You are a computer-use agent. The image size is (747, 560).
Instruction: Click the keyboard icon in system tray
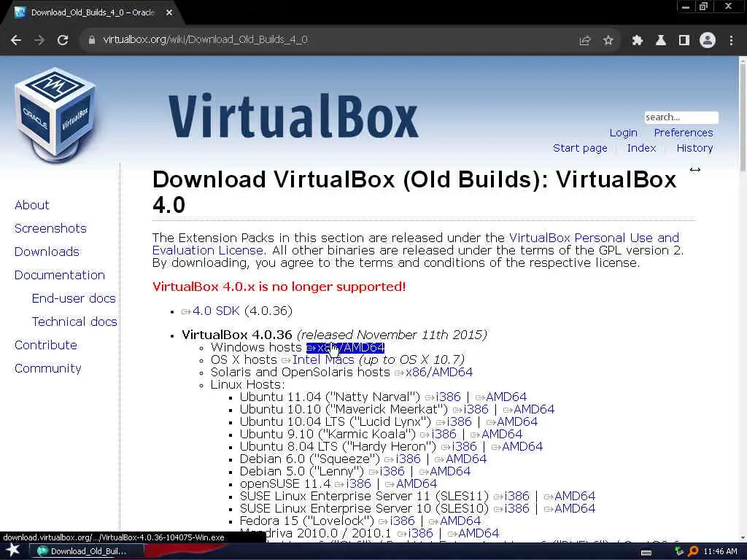[646, 553]
